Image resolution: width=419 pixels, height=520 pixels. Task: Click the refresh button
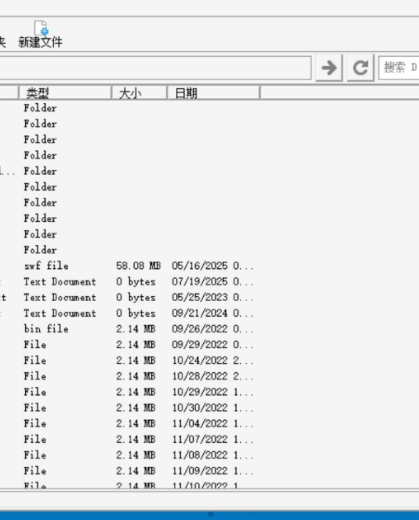tap(360, 68)
